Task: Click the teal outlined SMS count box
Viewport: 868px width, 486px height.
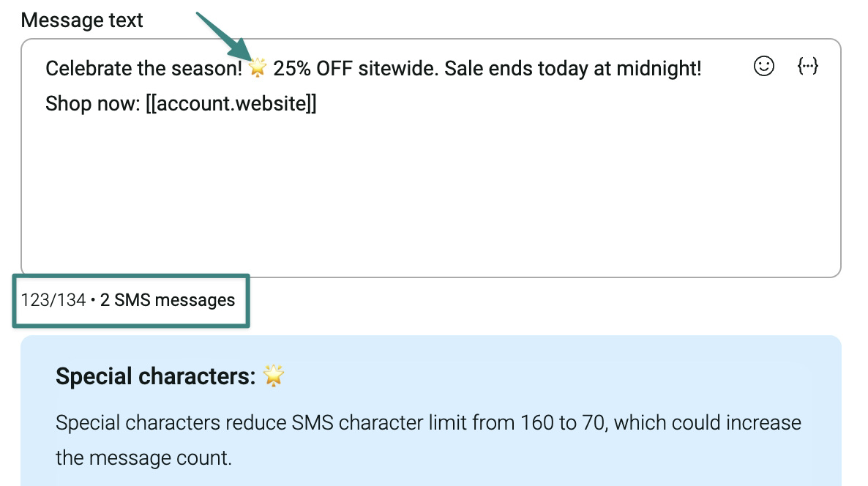Action: tap(131, 300)
